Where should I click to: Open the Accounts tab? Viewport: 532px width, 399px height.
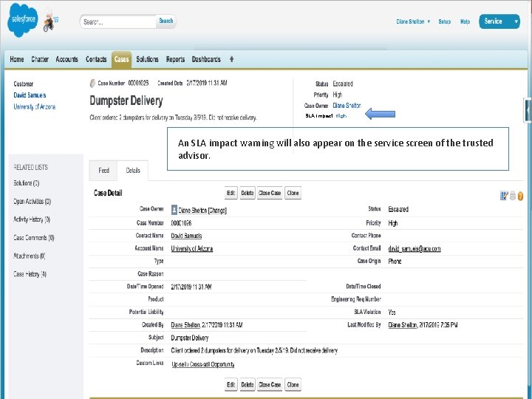[66, 59]
